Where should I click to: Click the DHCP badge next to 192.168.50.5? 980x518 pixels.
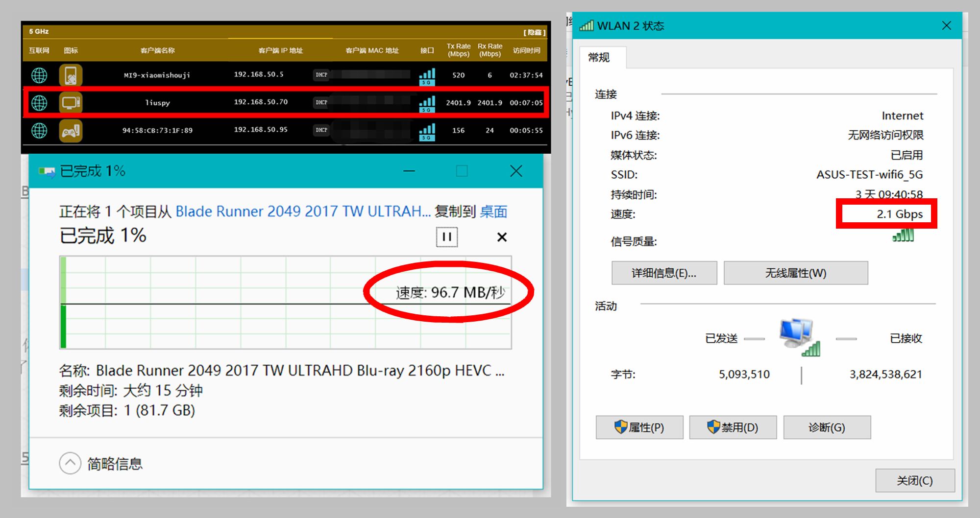click(x=321, y=75)
